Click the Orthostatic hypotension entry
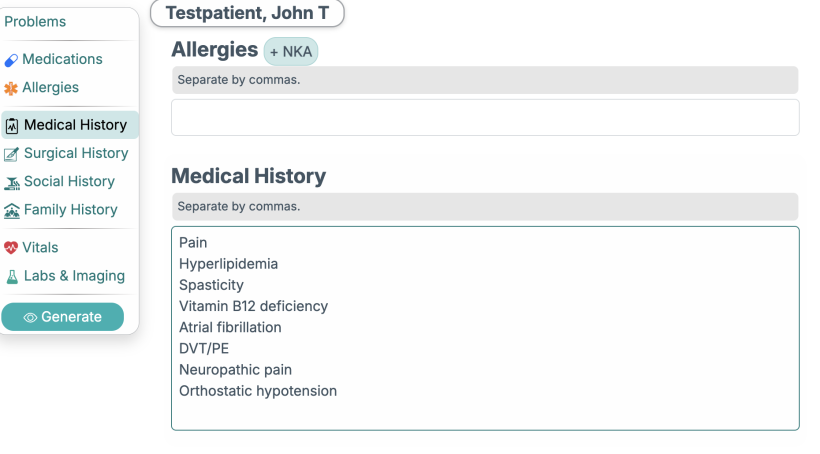Viewport: 820px width, 454px height. [258, 391]
